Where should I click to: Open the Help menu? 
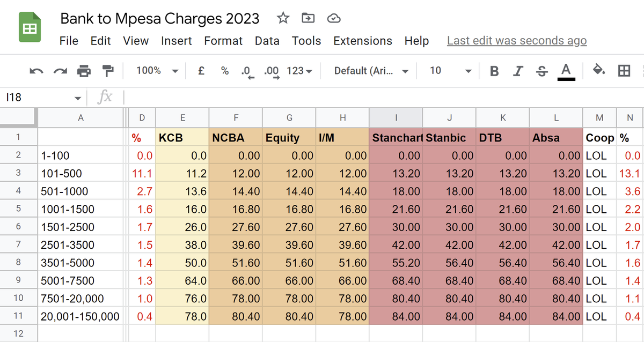click(x=416, y=41)
